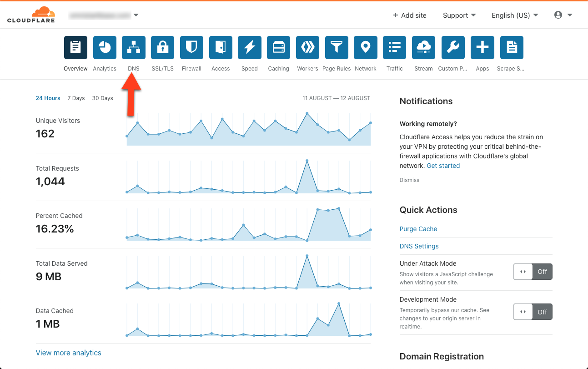Open the Scrape Shield document icon
This screenshot has height=369, width=588.
(512, 48)
